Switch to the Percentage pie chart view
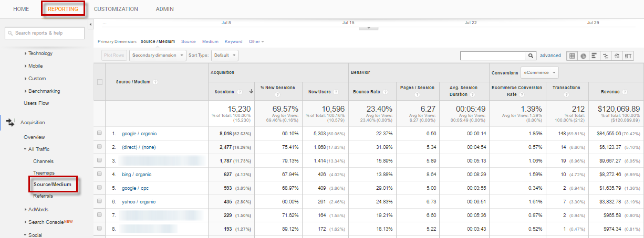The height and width of the screenshot is (238, 644). click(583, 56)
